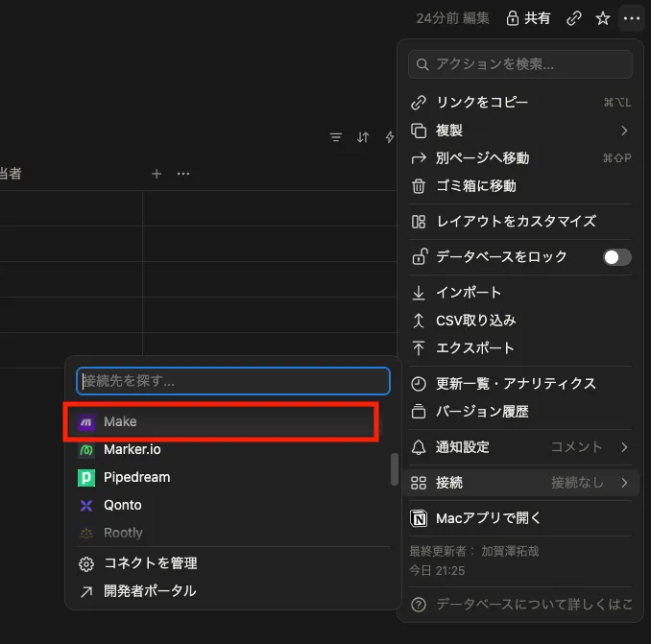Viewport: 651px width, 644px height.
Task: Select リンクをコピー menu item
Action: click(x=520, y=103)
